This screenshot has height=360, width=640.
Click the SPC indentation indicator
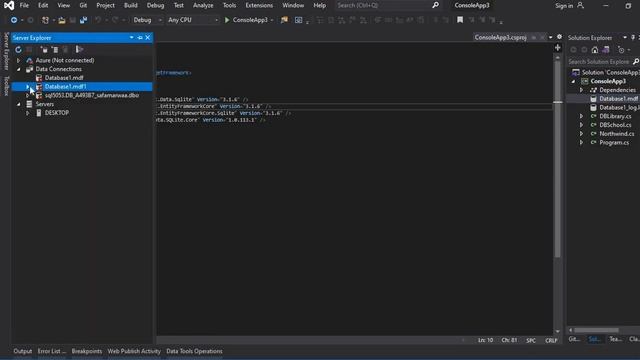(x=531, y=340)
